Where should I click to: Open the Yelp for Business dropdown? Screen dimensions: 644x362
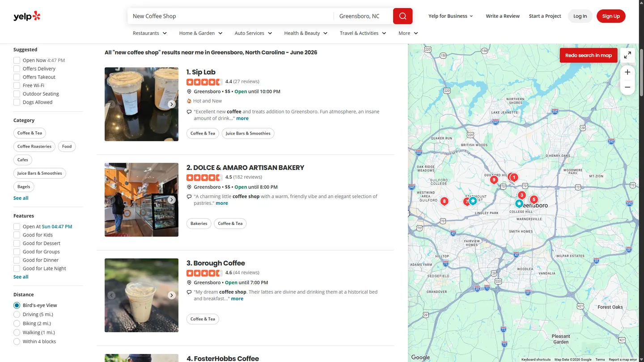(451, 16)
